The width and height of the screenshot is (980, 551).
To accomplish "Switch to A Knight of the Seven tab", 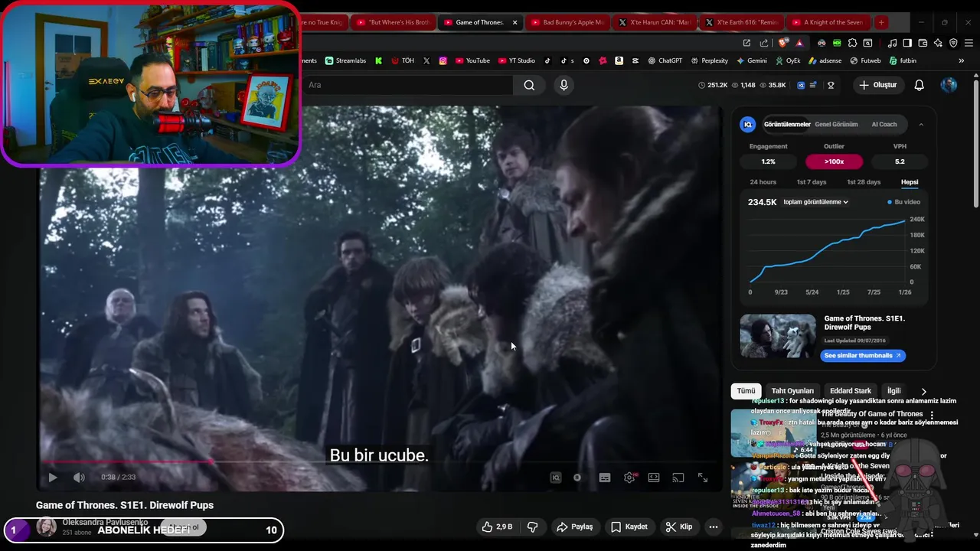I will [828, 22].
